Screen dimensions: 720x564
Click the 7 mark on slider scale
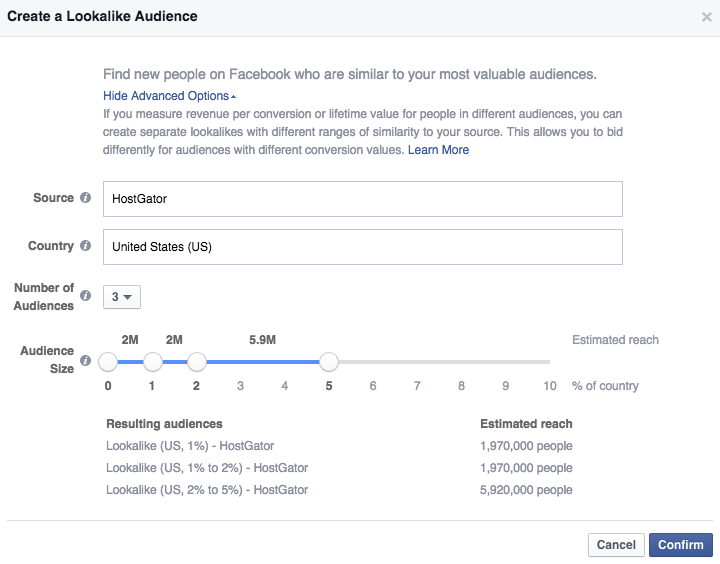pos(417,386)
